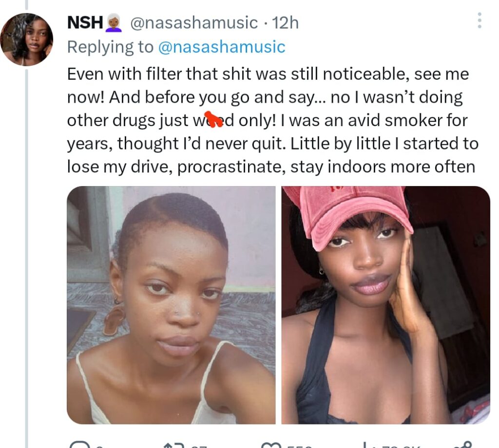Click the reply count beside the bubble
499x448 pixels.
tap(99, 446)
